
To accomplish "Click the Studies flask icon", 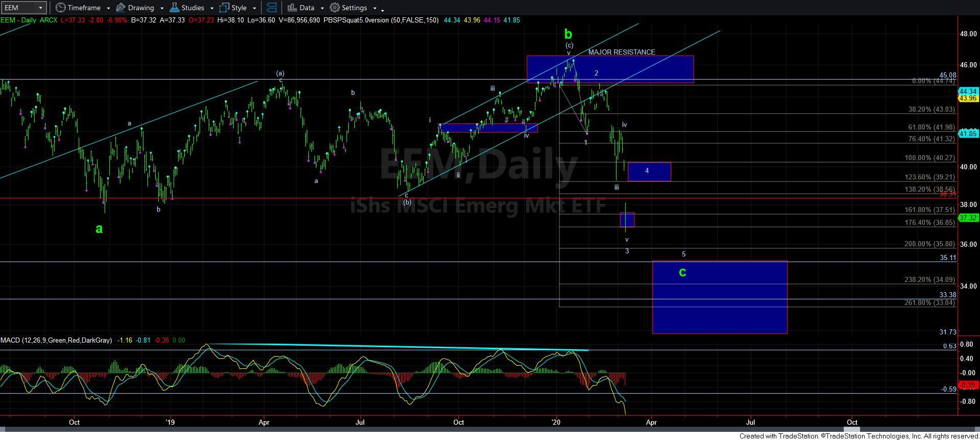I will [x=175, y=8].
